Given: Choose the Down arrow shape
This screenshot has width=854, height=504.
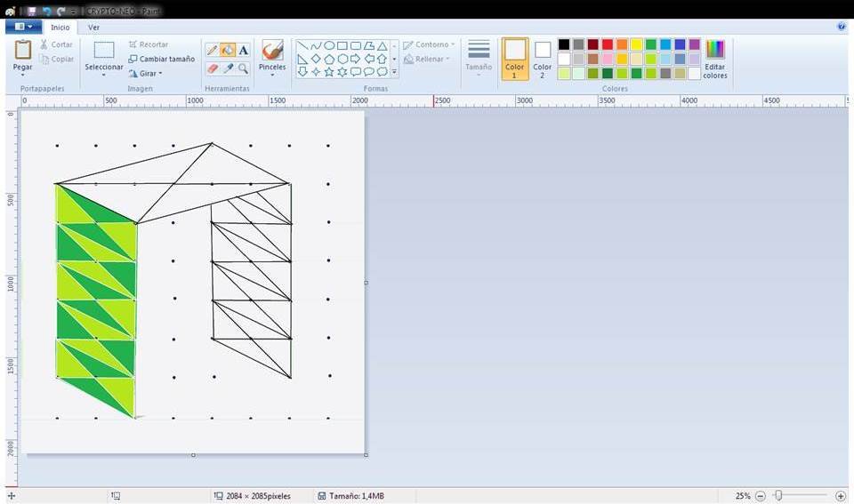Looking at the screenshot, I should pos(302,71).
